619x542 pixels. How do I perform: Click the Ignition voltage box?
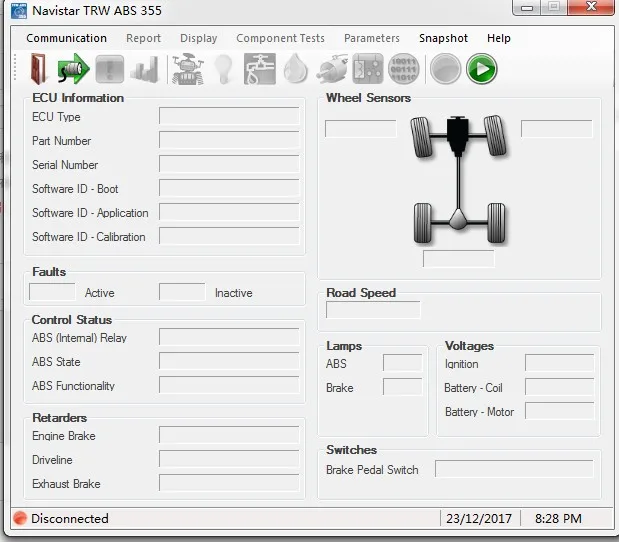[x=559, y=363]
